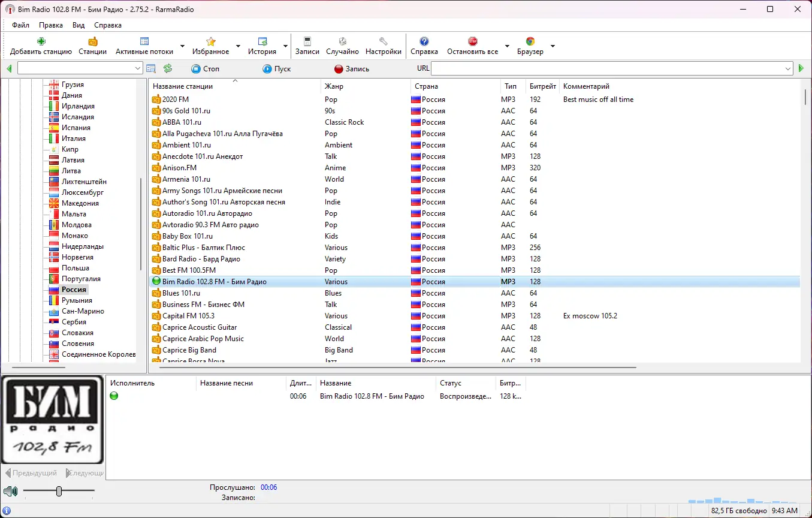Screen dimensions: 812x518
Task: Click the speaker volume icon
Action: 10,492
